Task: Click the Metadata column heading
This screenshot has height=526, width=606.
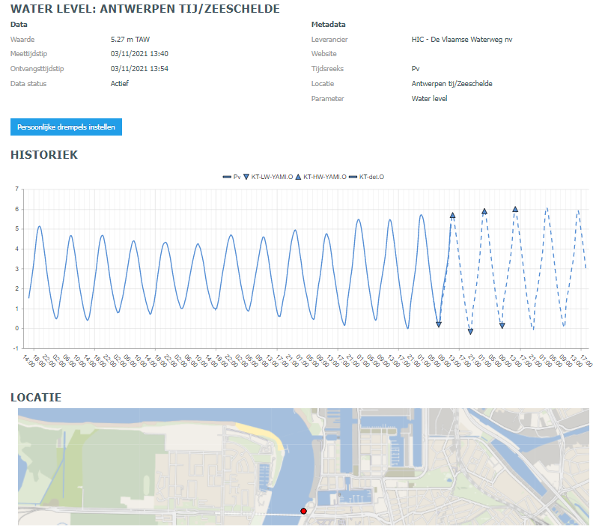Action: point(329,24)
